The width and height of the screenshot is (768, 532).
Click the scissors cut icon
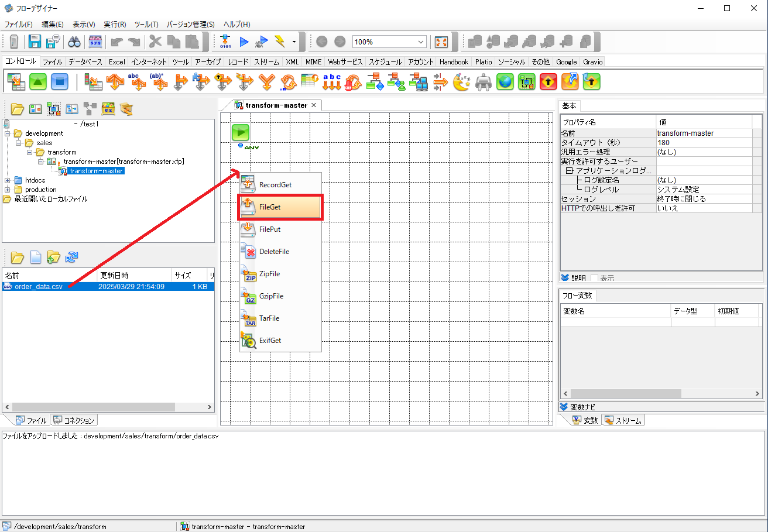click(155, 42)
